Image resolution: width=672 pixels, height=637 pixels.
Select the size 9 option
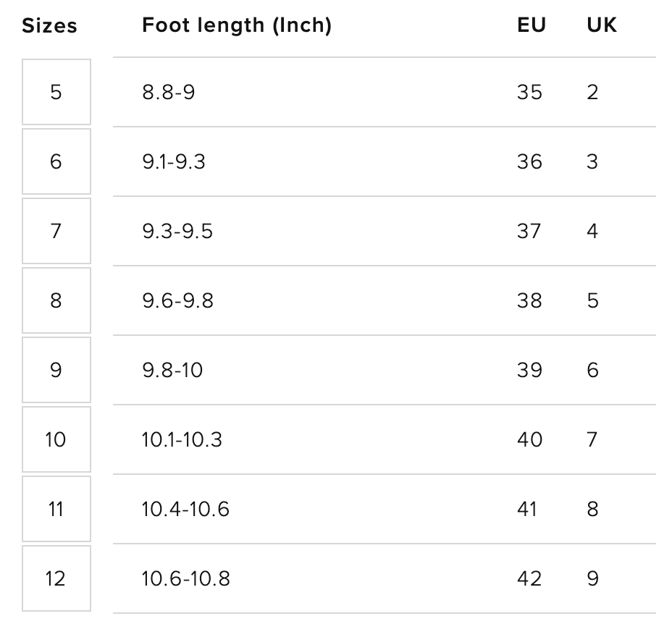(x=56, y=370)
